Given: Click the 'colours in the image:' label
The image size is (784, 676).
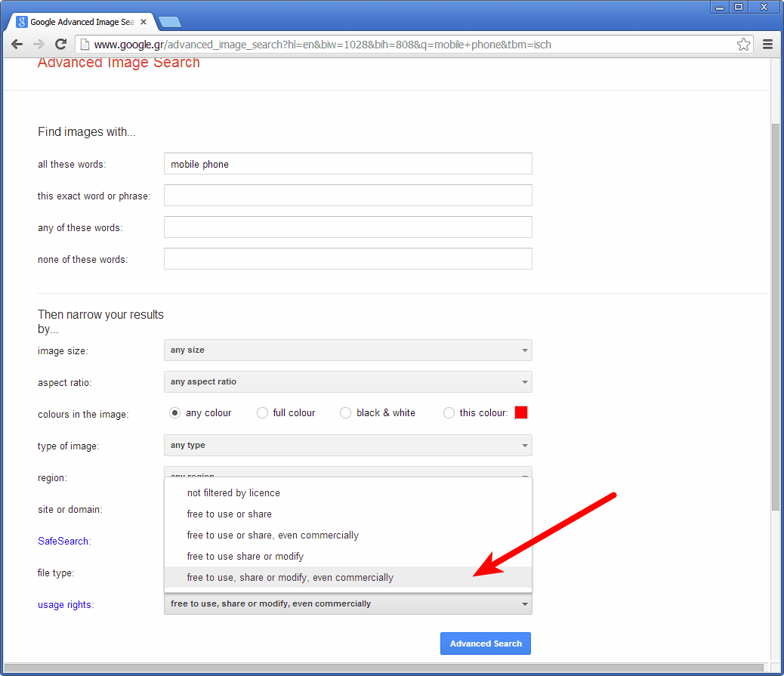Looking at the screenshot, I should [x=83, y=415].
